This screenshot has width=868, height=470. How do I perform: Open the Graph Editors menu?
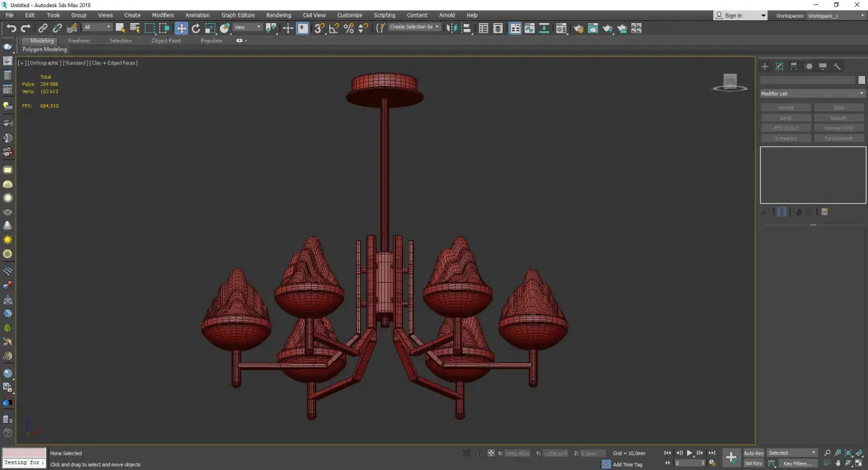[x=238, y=15]
